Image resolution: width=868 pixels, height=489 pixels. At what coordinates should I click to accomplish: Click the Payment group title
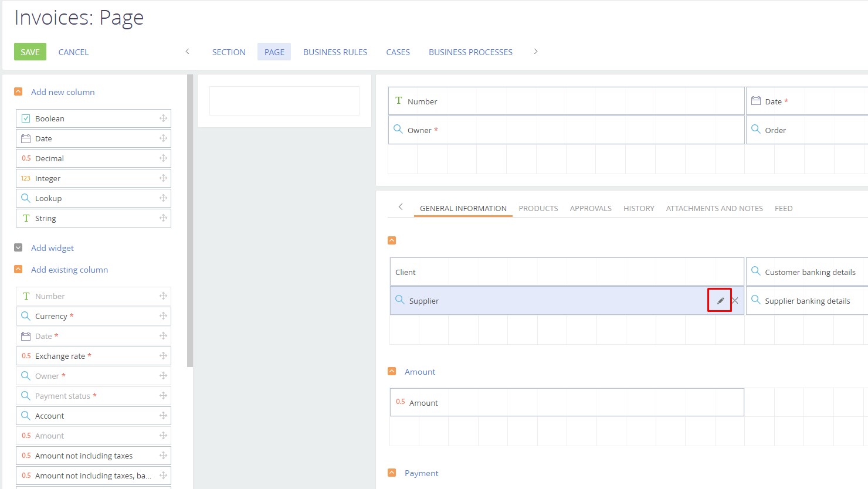point(421,473)
